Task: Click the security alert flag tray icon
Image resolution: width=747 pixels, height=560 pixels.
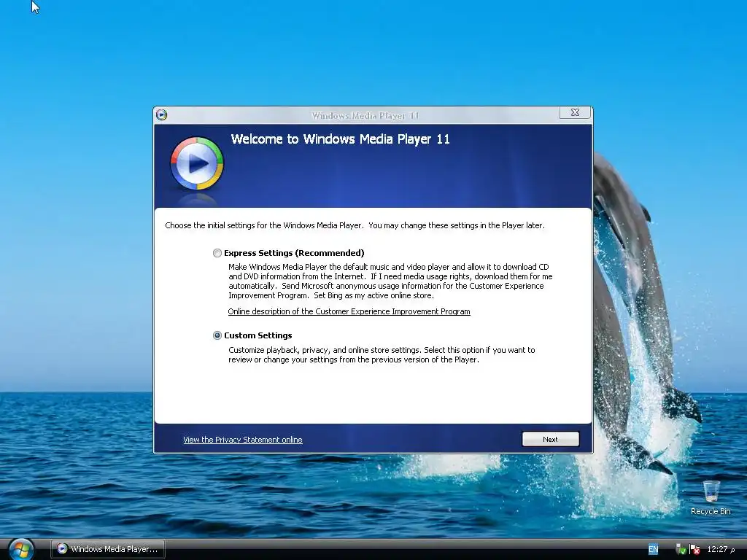Action: coord(694,549)
